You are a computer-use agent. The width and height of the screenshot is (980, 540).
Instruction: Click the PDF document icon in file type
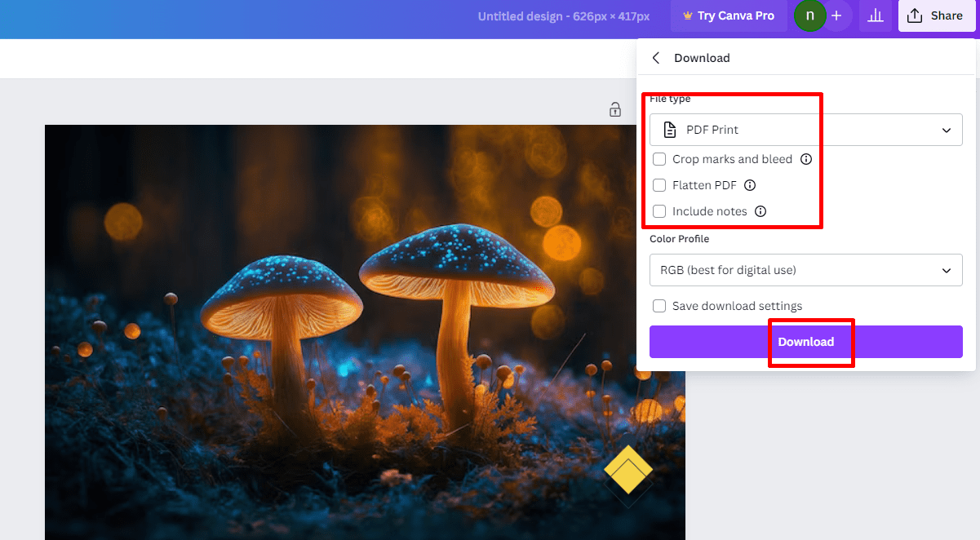(x=670, y=129)
